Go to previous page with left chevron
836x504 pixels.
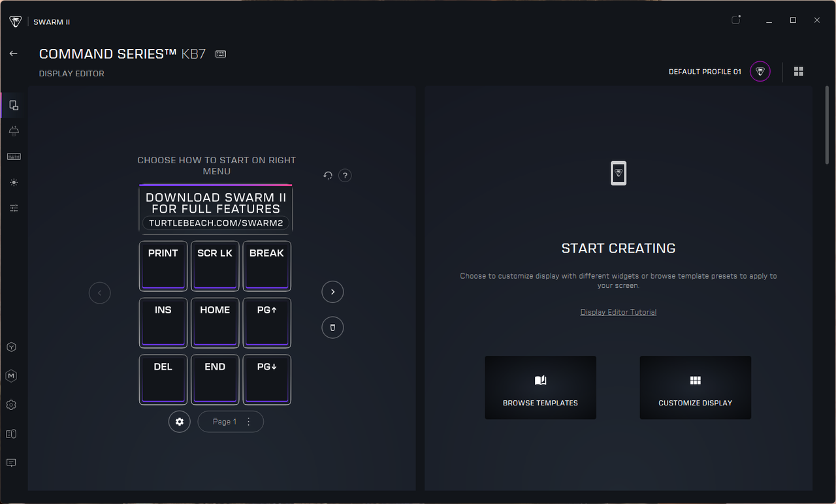pyautogui.click(x=100, y=292)
